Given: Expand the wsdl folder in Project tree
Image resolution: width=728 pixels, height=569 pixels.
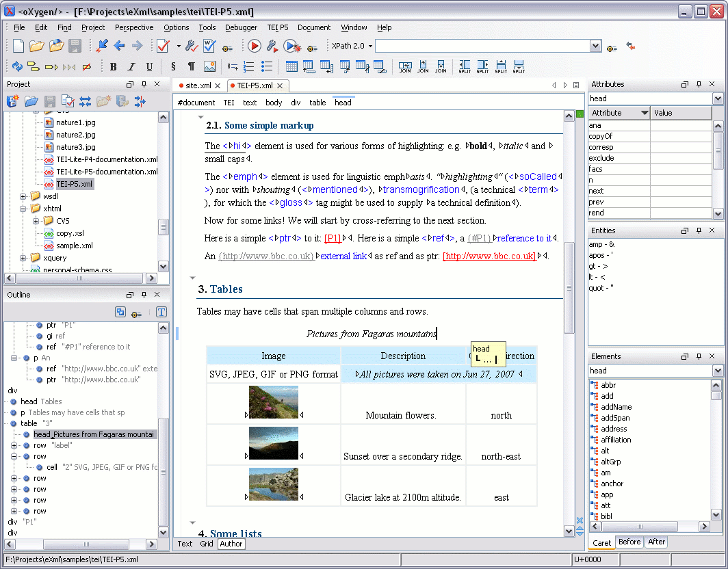Looking at the screenshot, I should pos(25,196).
